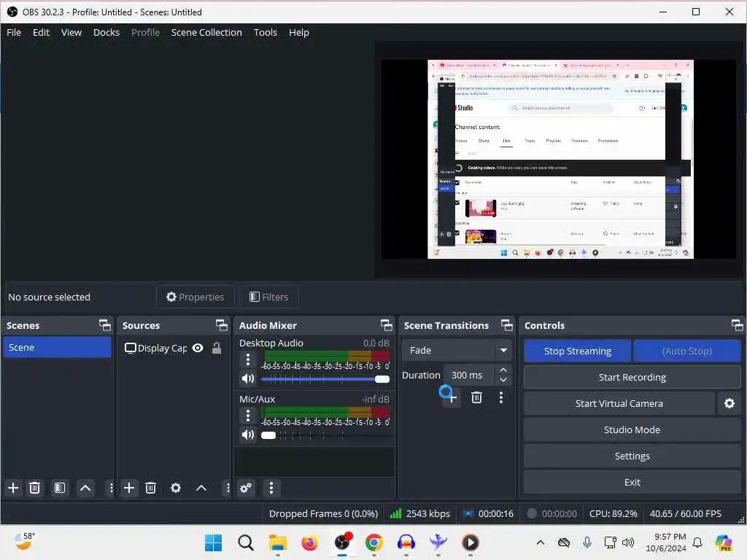Image resolution: width=747 pixels, height=560 pixels.
Task: Open the View menu
Action: (71, 32)
